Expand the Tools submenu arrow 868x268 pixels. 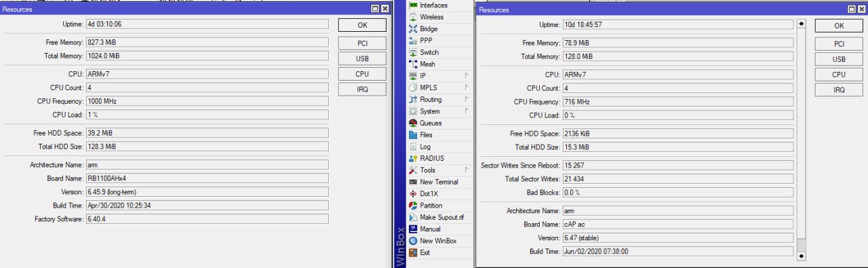[467, 170]
